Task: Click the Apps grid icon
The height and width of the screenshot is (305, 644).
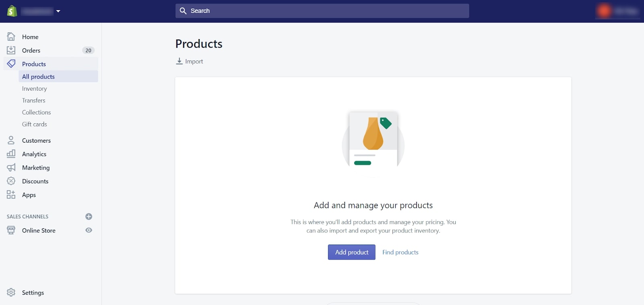Action: [11, 195]
